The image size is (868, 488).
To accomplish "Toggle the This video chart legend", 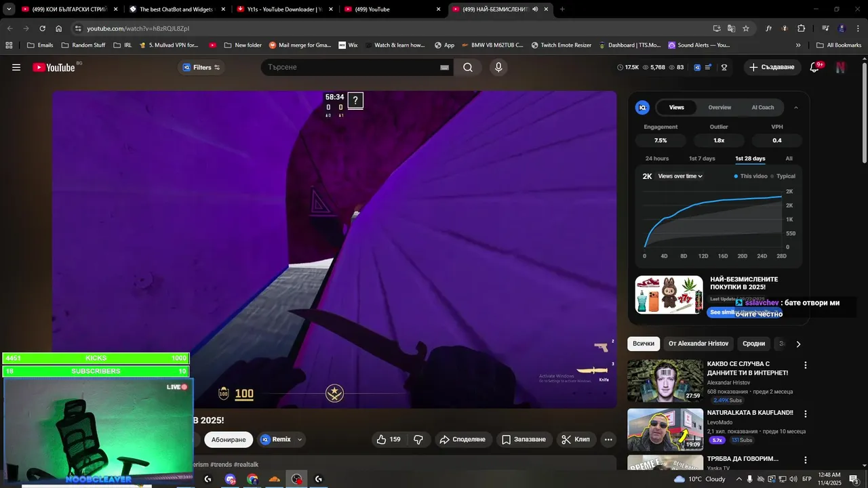I will coord(751,176).
